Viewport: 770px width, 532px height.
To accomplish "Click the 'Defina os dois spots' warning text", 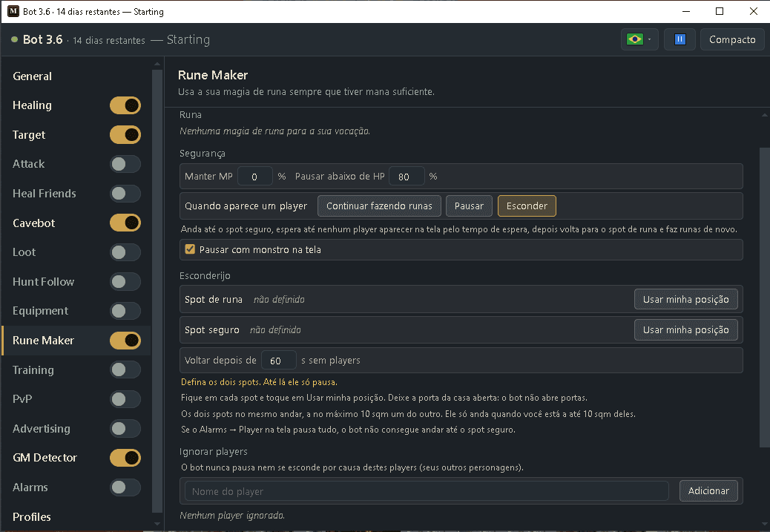I will [259, 382].
